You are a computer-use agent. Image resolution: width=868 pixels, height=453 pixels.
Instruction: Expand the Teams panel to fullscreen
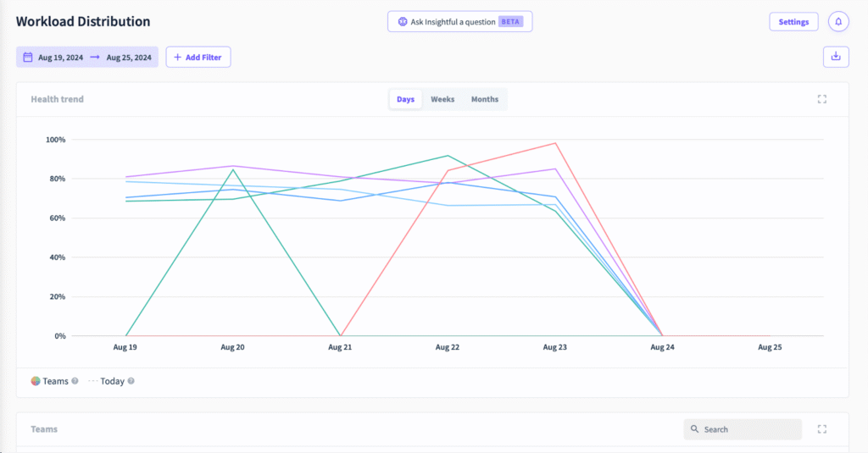click(x=821, y=429)
